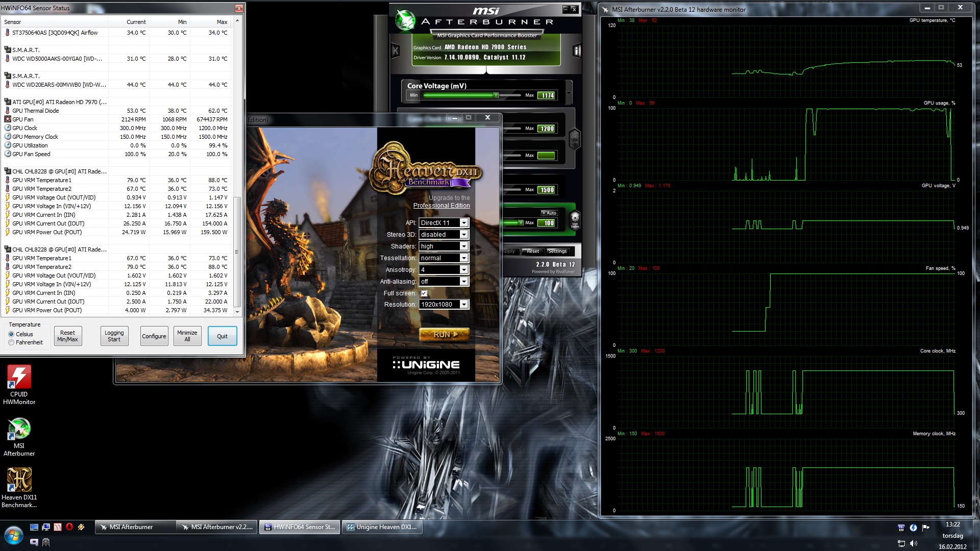Click the Minimize All button

point(187,336)
